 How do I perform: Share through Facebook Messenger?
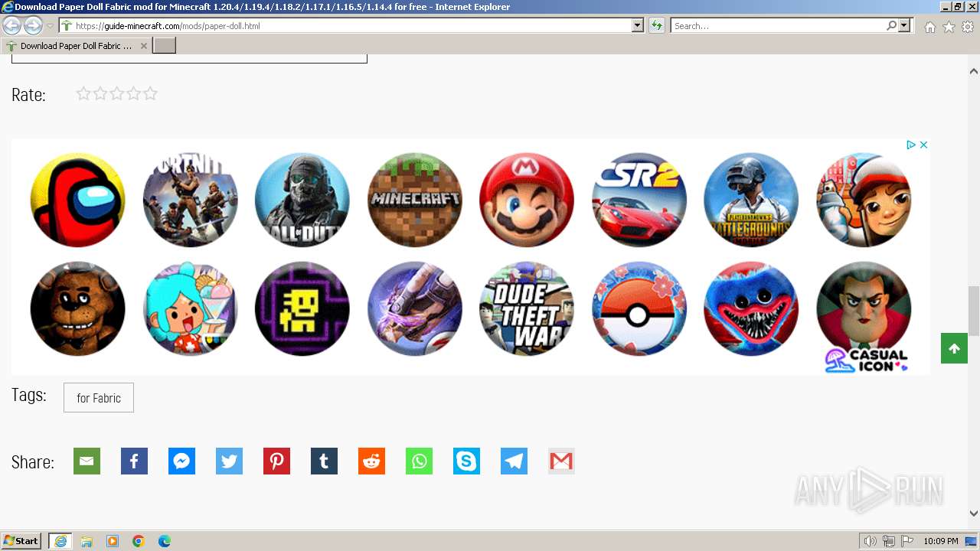(181, 461)
